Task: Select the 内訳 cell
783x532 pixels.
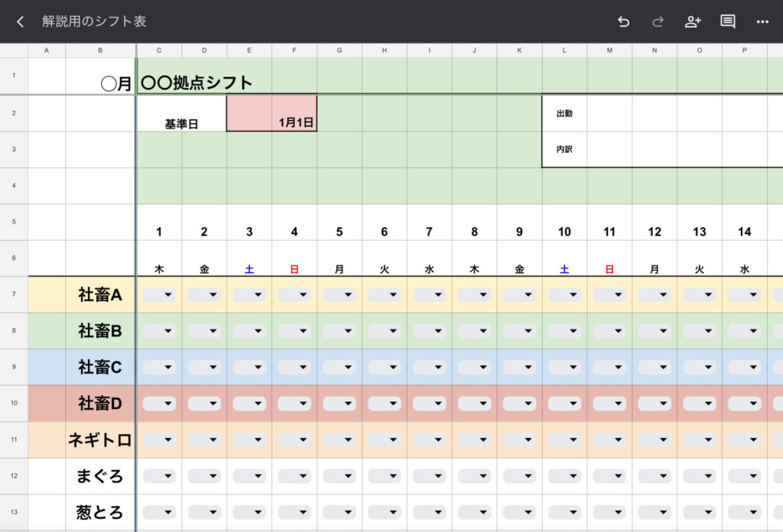Action: pos(564,148)
